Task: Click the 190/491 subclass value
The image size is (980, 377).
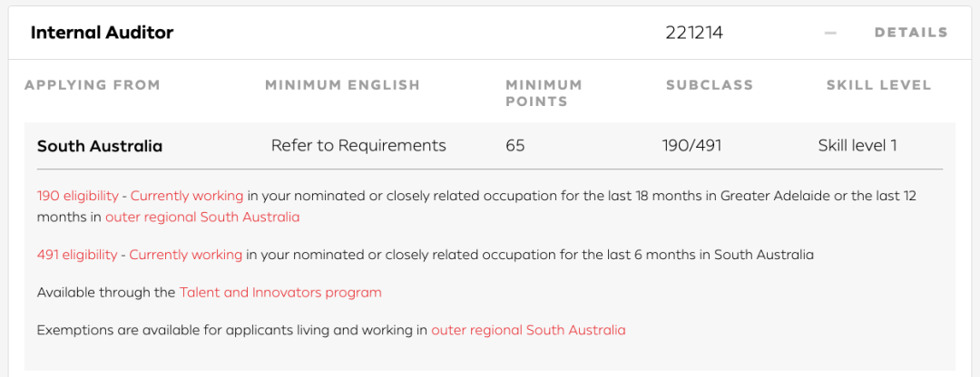Action: tap(691, 146)
